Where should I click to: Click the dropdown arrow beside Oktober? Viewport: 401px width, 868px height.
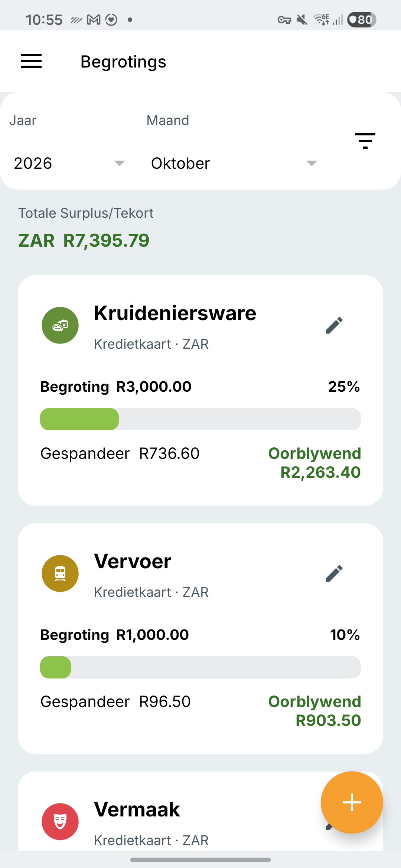click(x=312, y=163)
